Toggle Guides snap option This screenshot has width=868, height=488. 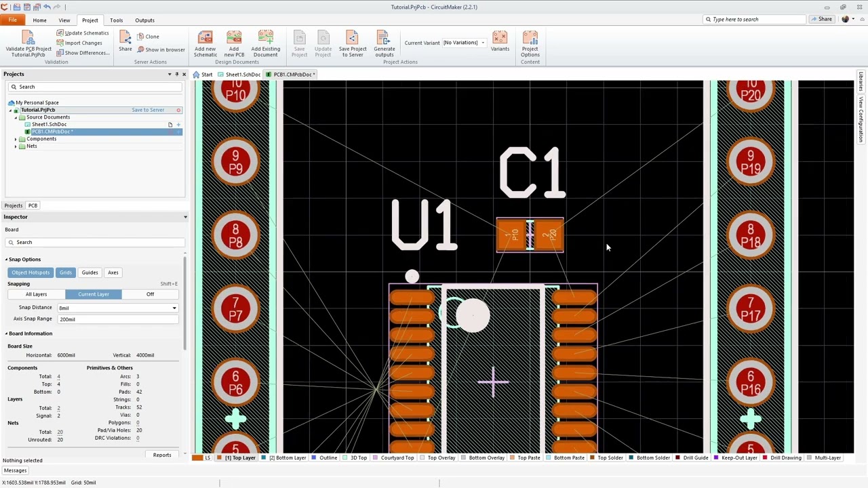pyautogui.click(x=90, y=272)
